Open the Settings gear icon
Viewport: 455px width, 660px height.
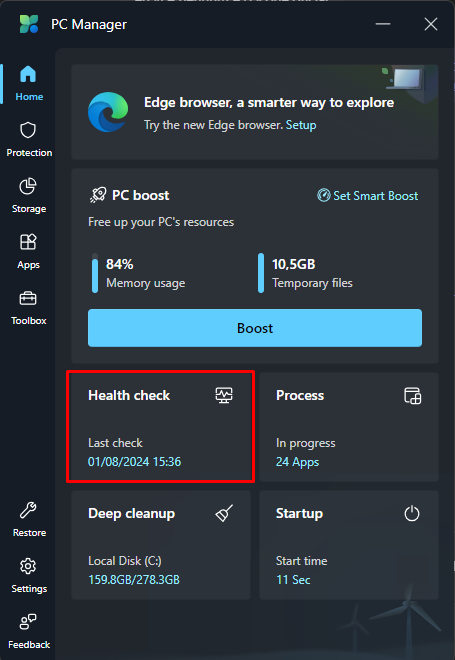pyautogui.click(x=28, y=566)
